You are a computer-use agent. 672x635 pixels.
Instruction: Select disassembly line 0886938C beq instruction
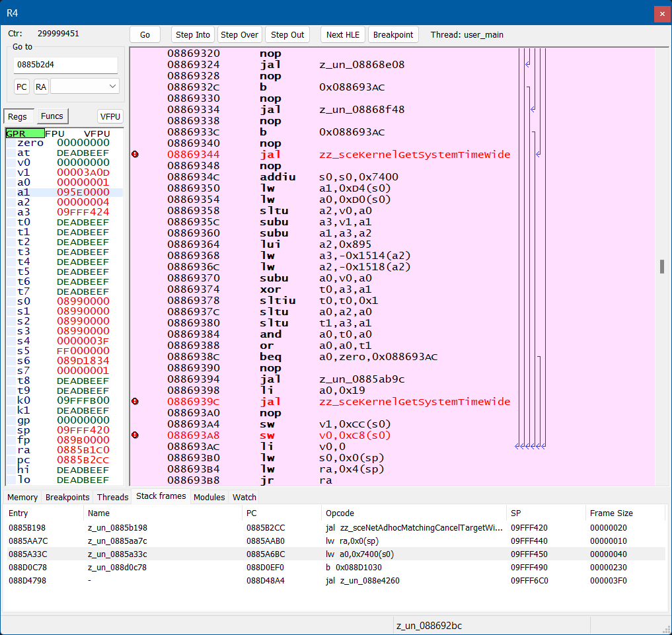[x=392, y=357]
